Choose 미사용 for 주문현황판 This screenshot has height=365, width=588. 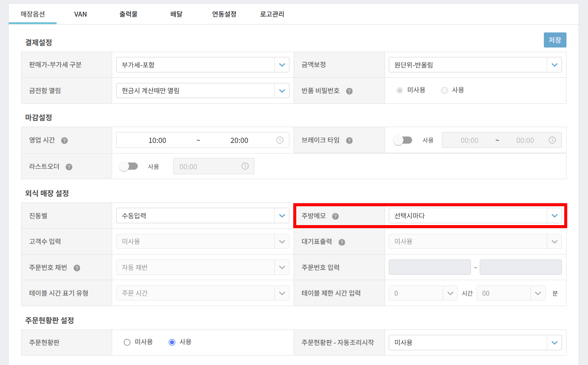click(127, 342)
